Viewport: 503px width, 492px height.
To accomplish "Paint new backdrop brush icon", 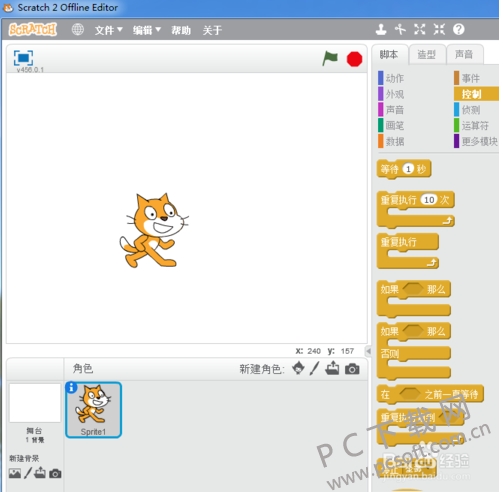I will tap(28, 473).
